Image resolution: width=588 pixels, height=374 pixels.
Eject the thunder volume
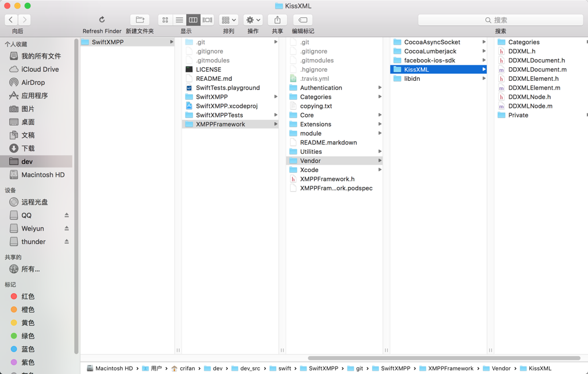point(67,241)
